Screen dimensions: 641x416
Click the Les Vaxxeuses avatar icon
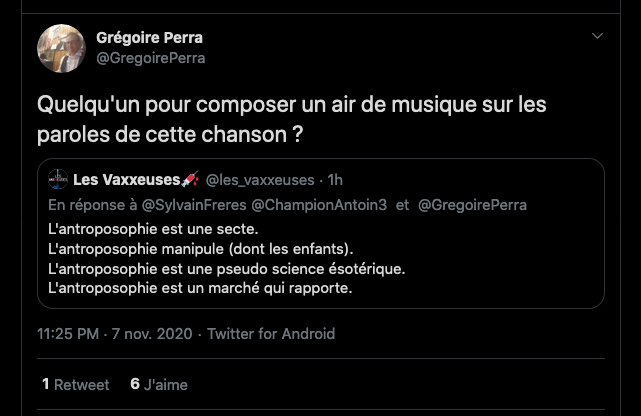58,180
